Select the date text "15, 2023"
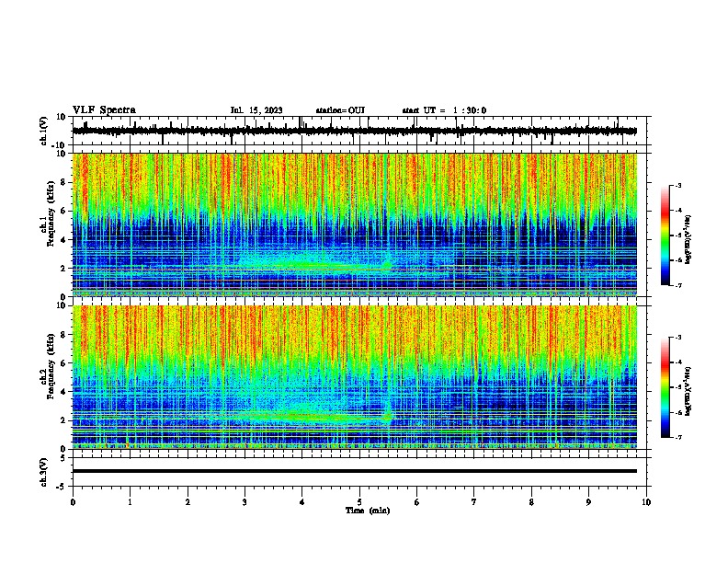Screen dimensions: 728x563 pos(265,110)
